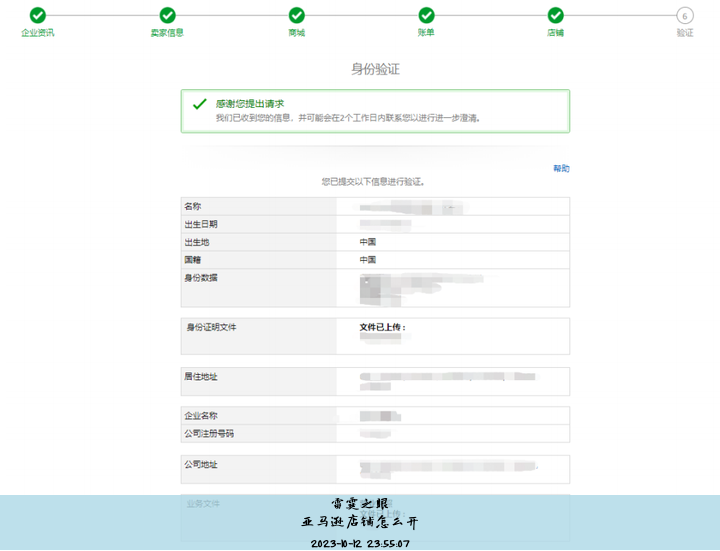Viewport: 720px width, 551px height.
Task: Jump to the 账单 step label
Action: click(426, 33)
